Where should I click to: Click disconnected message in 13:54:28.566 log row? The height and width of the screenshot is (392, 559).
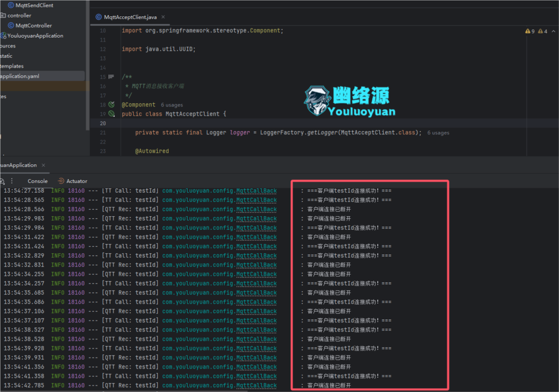tap(329, 209)
